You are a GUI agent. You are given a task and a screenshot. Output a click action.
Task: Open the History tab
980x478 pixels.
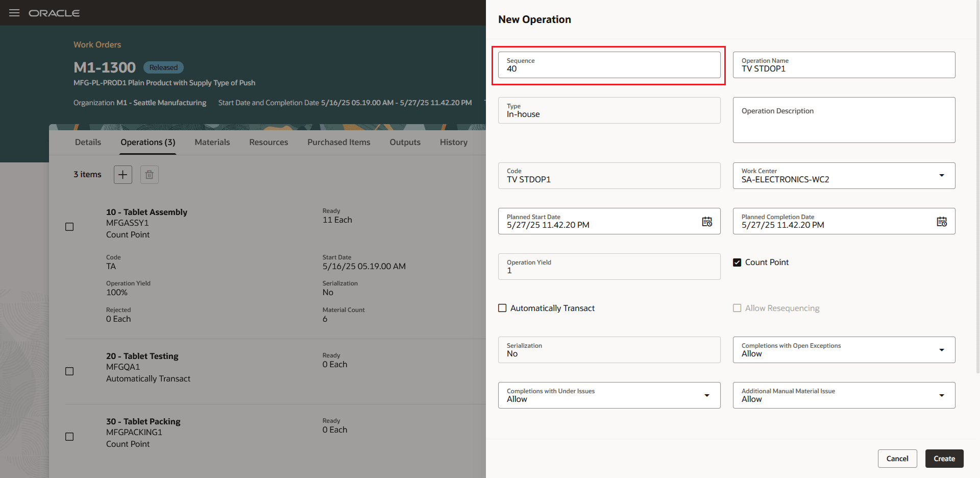tap(453, 142)
